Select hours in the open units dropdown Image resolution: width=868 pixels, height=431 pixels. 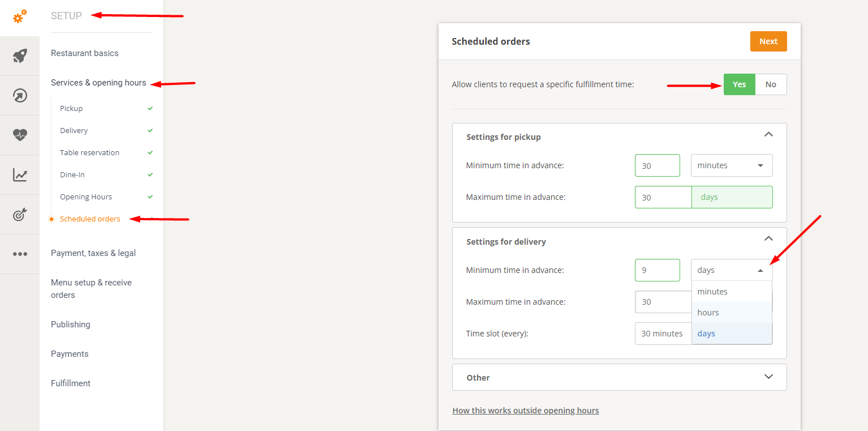tap(708, 312)
